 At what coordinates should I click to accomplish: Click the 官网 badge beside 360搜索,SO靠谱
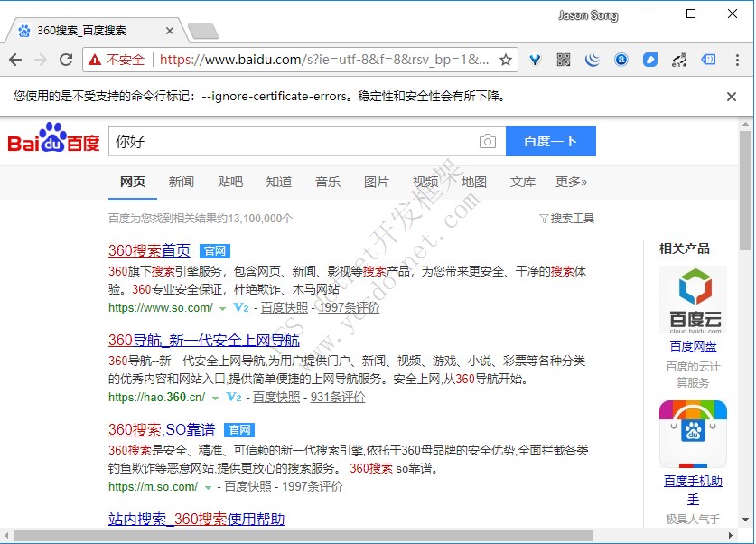(239, 430)
